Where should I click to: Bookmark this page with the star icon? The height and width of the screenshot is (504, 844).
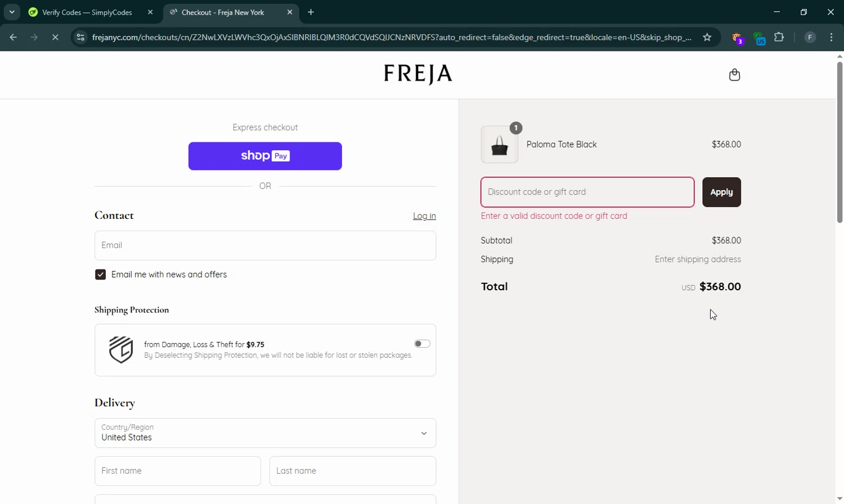707,38
